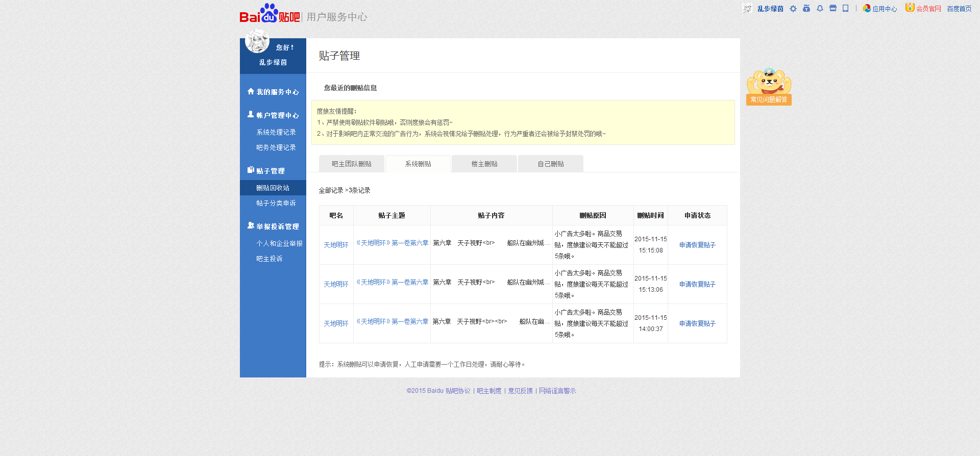Click the user avatar in the sidebar header

pyautogui.click(x=257, y=41)
